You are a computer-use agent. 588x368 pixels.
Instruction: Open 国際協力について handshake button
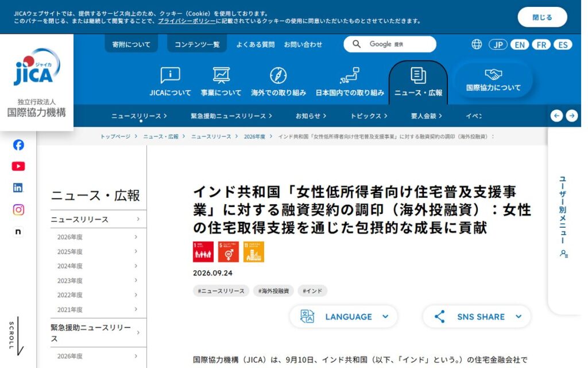tap(493, 80)
